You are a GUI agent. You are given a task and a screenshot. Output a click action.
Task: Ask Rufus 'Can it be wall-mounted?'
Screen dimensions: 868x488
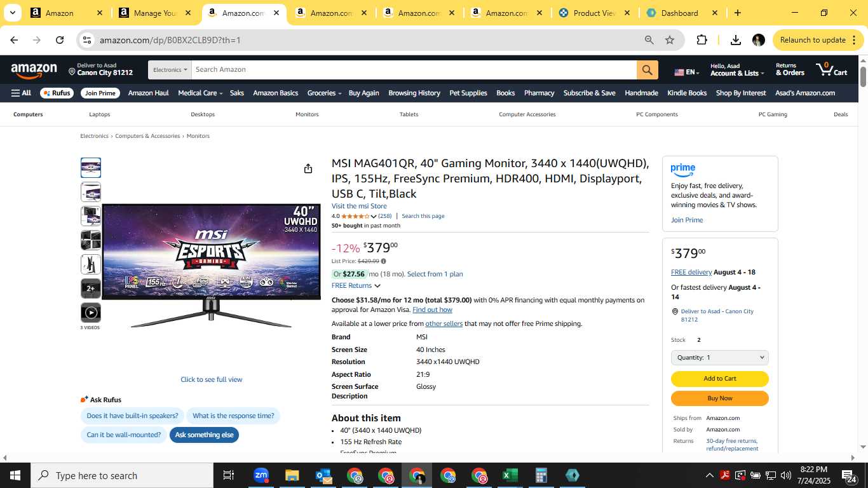pyautogui.click(x=124, y=435)
